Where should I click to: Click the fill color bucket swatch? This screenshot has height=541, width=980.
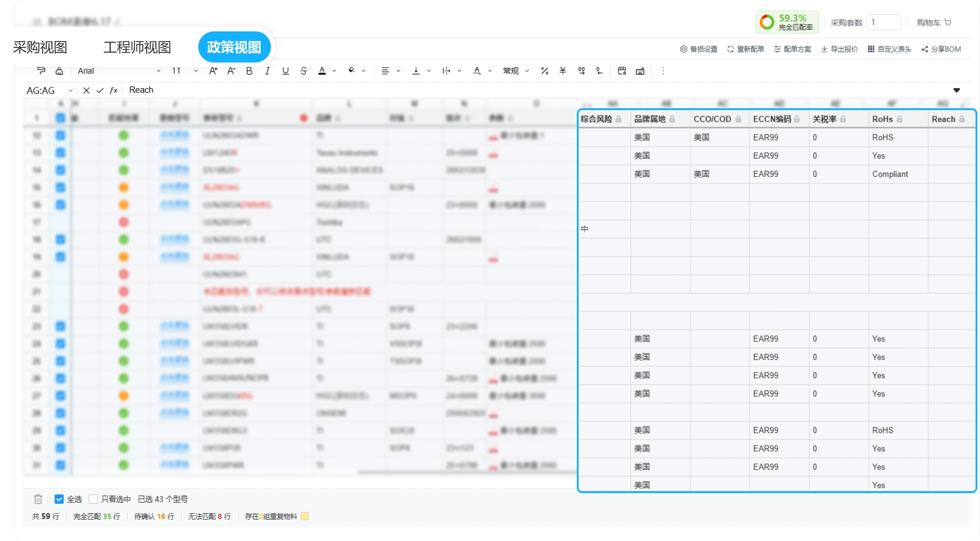click(351, 71)
